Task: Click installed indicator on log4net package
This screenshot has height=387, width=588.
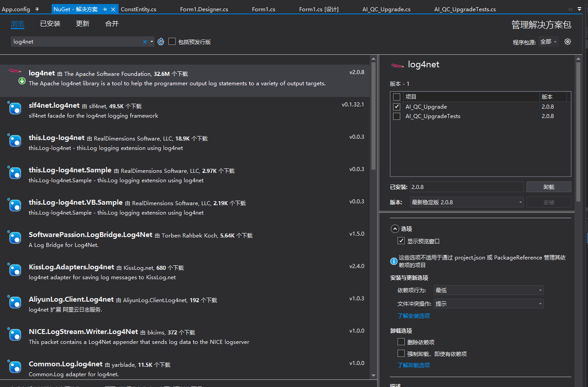Action: (22, 81)
